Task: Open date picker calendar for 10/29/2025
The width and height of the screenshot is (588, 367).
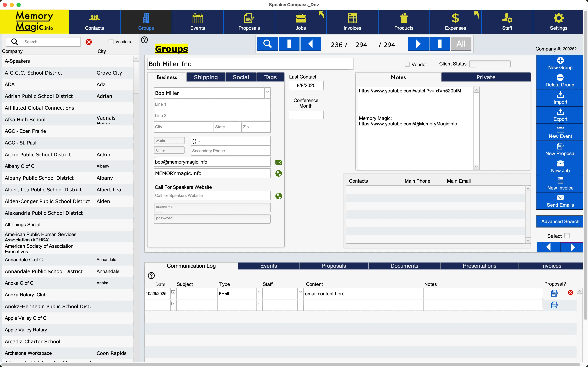Action: [173, 292]
